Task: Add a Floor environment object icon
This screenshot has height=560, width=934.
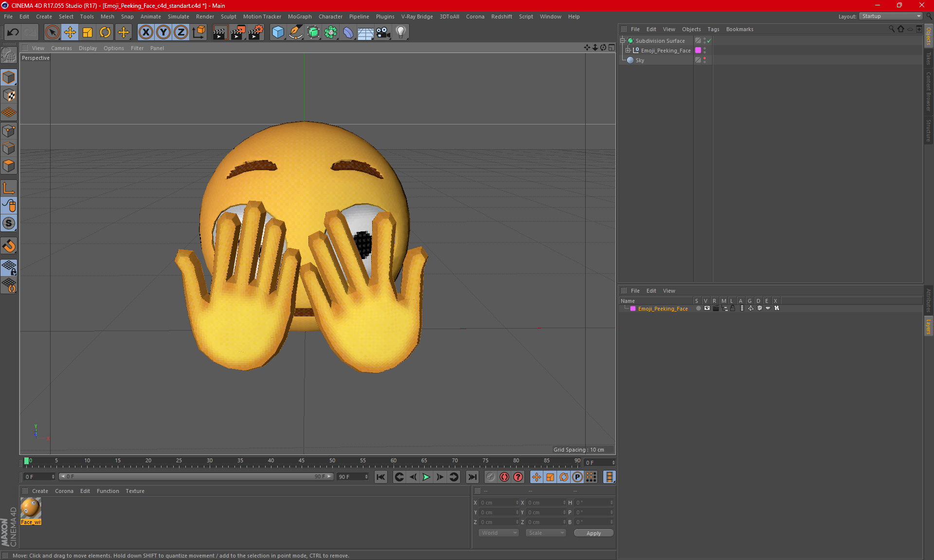Action: [366, 32]
